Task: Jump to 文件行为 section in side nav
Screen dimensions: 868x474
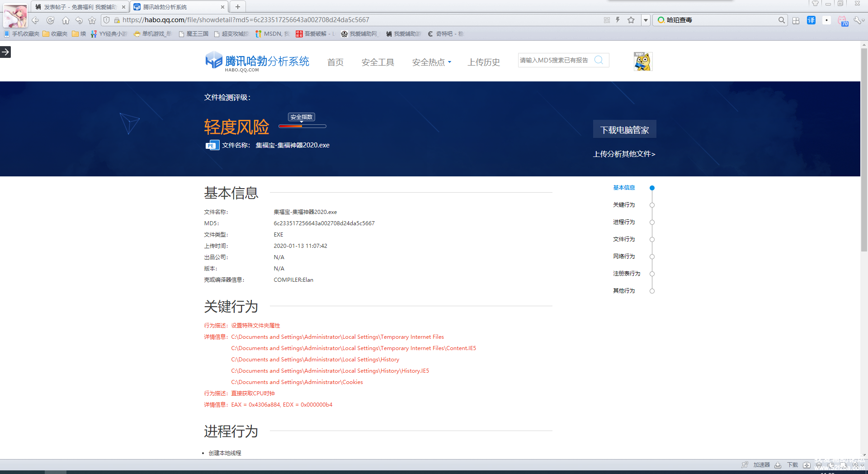Action: tap(624, 239)
